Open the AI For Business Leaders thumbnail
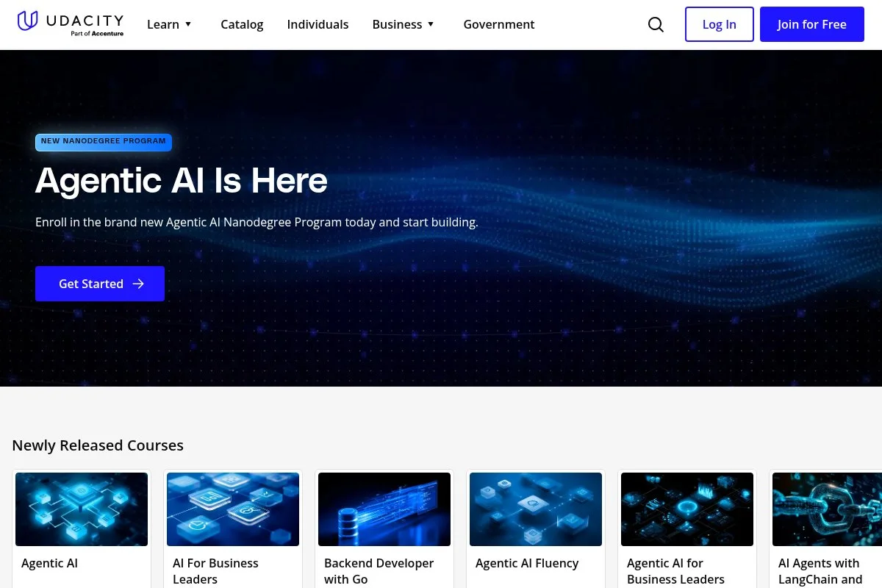The image size is (882, 588). point(233,509)
